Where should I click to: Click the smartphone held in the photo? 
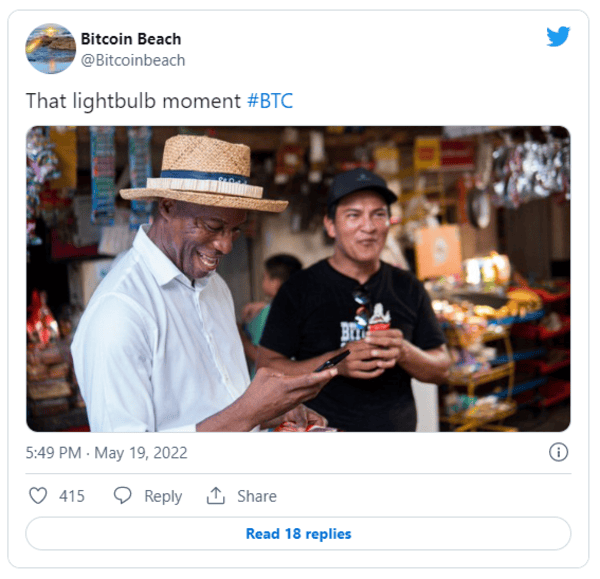[331, 361]
